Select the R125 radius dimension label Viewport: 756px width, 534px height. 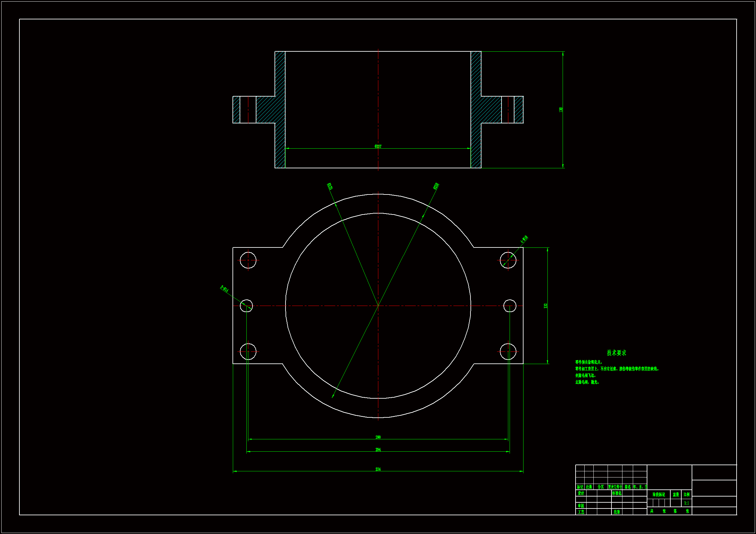click(329, 186)
